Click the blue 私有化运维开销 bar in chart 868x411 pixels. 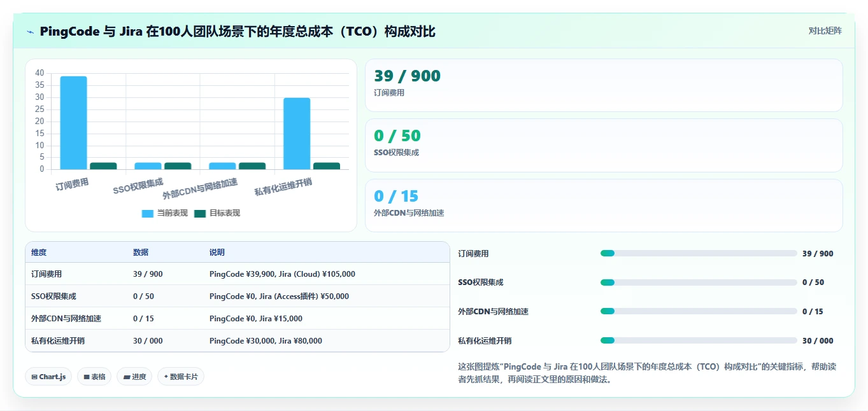(x=297, y=134)
